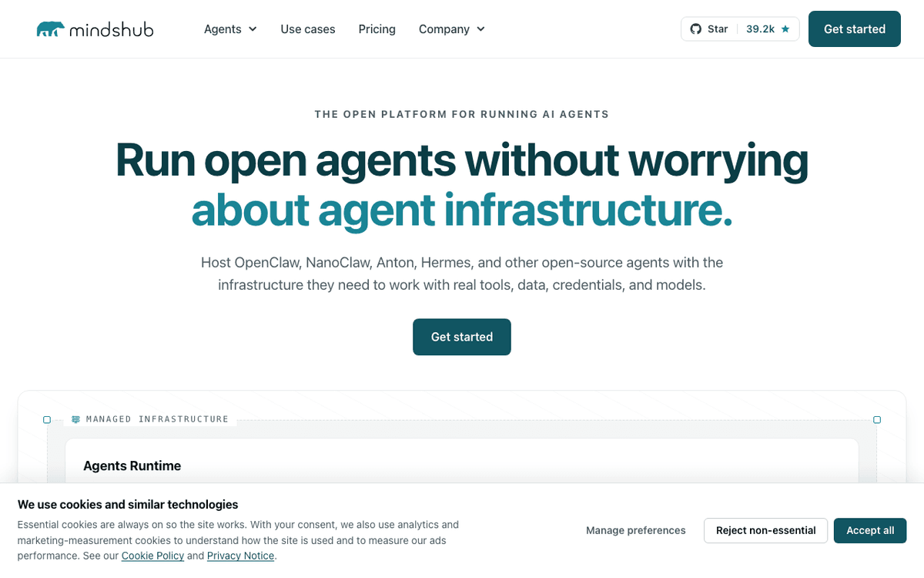Click the left corner handle of infrastructure frame

[47, 420]
